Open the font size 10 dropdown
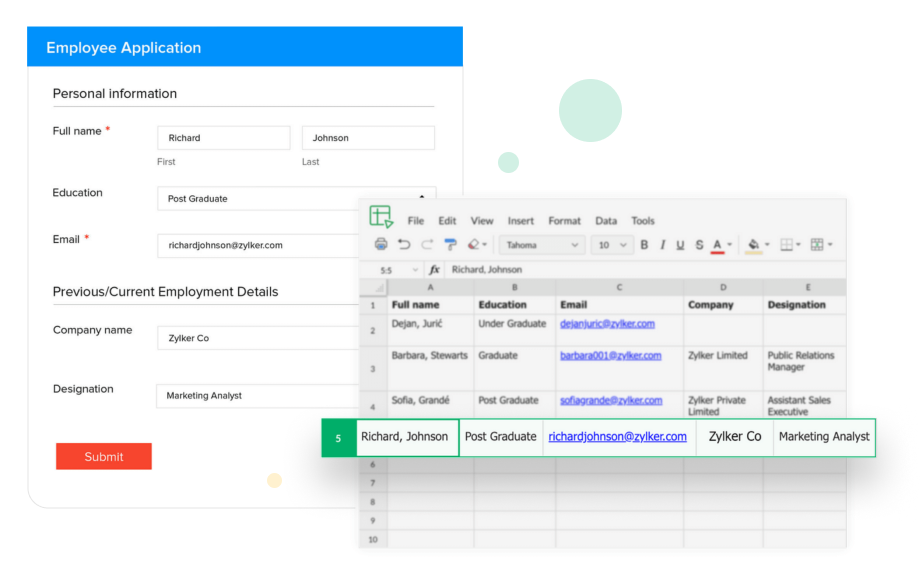921x569 pixels. [x=611, y=245]
